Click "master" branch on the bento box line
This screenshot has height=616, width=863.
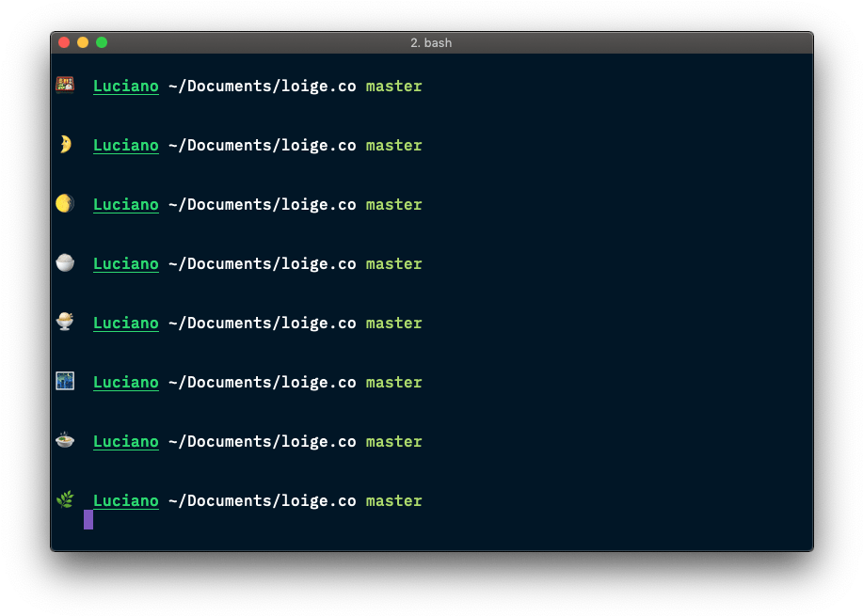(x=394, y=87)
